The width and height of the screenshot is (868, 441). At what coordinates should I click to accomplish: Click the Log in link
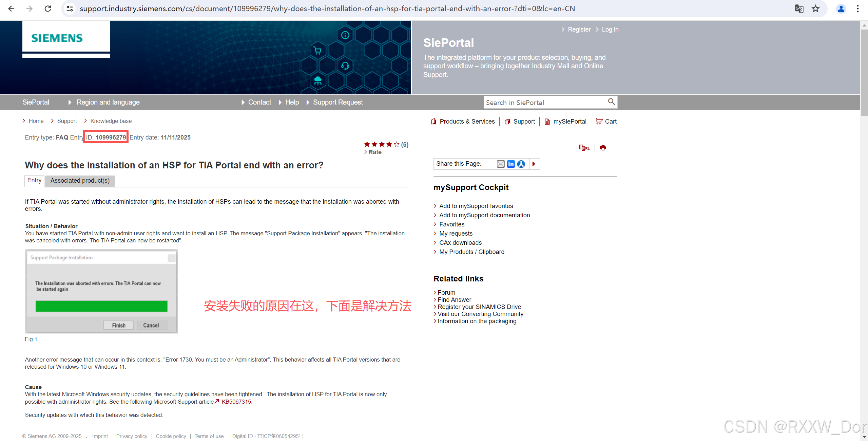point(610,30)
